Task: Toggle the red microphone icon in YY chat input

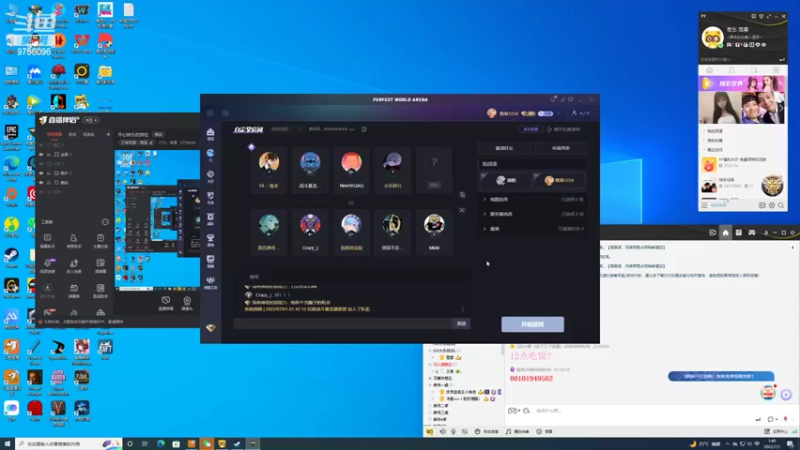Action: tap(785, 419)
